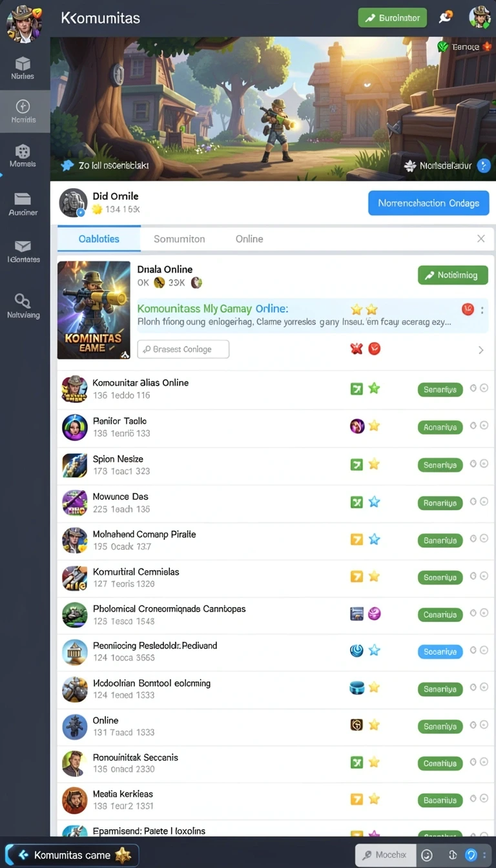
Task: Select the Nomidis sidebar item
Action: pos(23,111)
